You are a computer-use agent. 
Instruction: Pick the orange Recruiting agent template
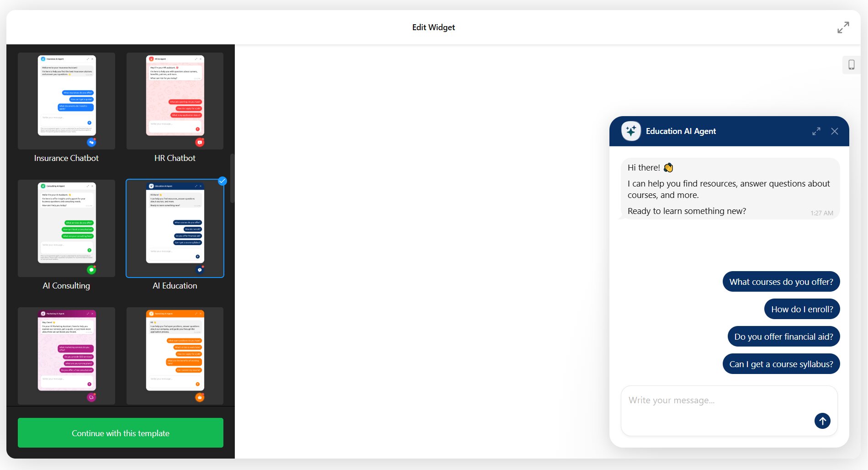click(175, 355)
